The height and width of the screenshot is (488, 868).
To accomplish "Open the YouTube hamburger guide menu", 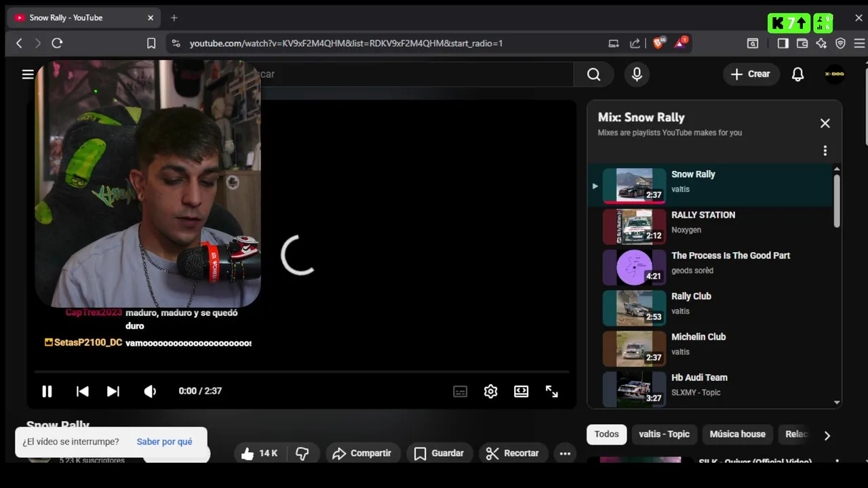I will (28, 75).
